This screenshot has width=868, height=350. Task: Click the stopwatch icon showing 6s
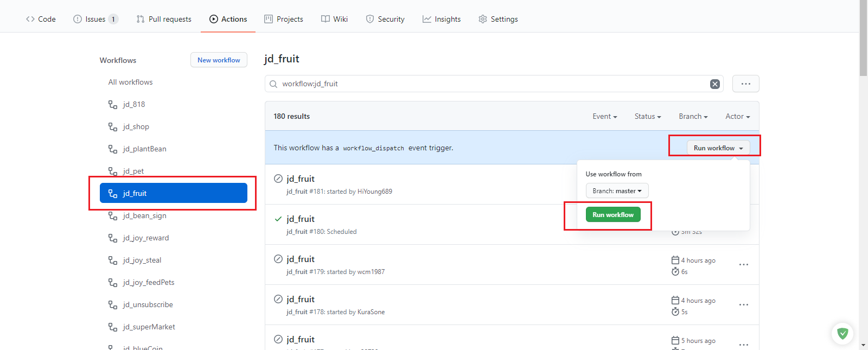pyautogui.click(x=675, y=271)
